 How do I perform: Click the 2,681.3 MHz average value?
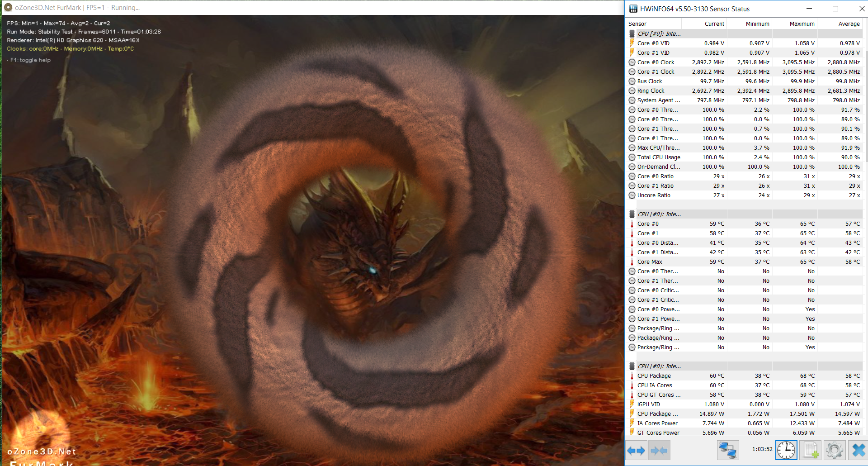844,90
